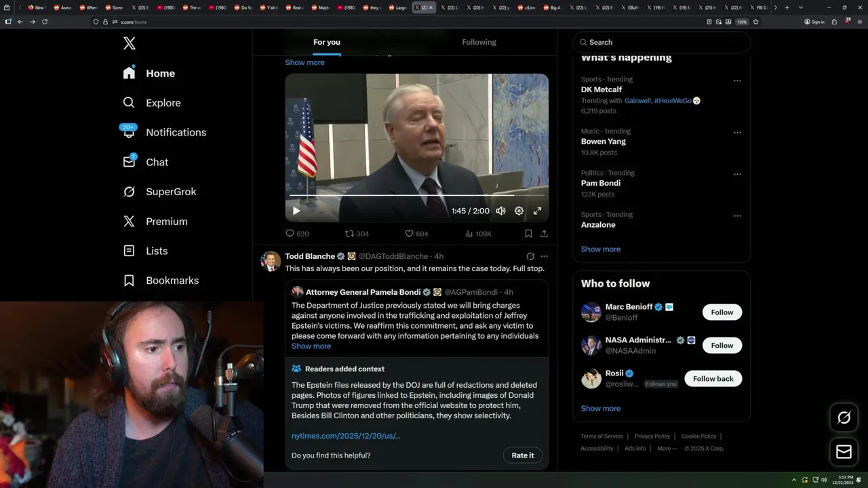Open a new browser tab
The height and width of the screenshot is (488, 868).
click(787, 7)
